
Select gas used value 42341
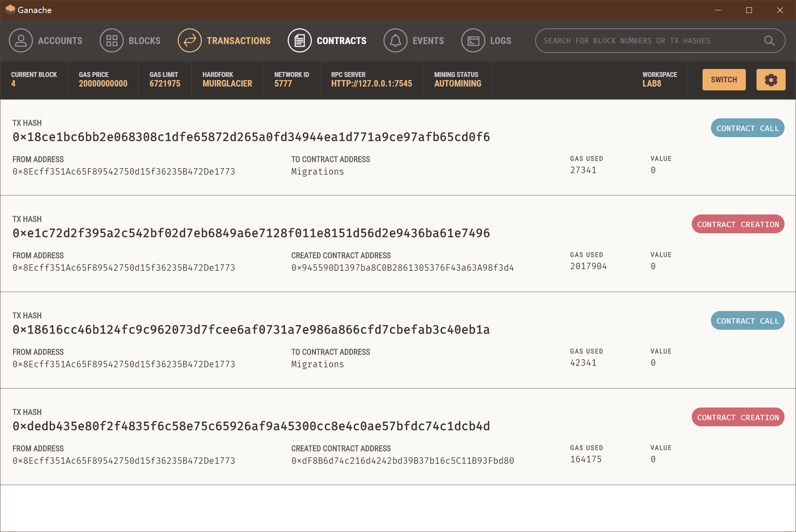tap(583, 363)
